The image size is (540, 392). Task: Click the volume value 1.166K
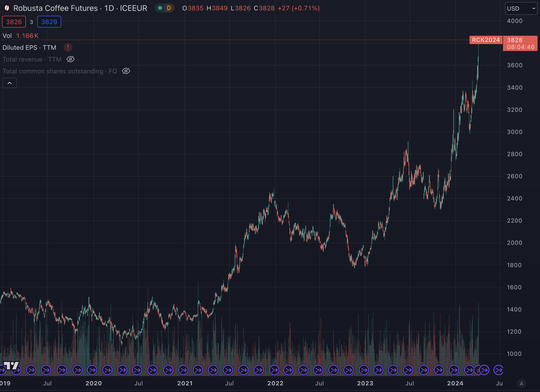[27, 36]
